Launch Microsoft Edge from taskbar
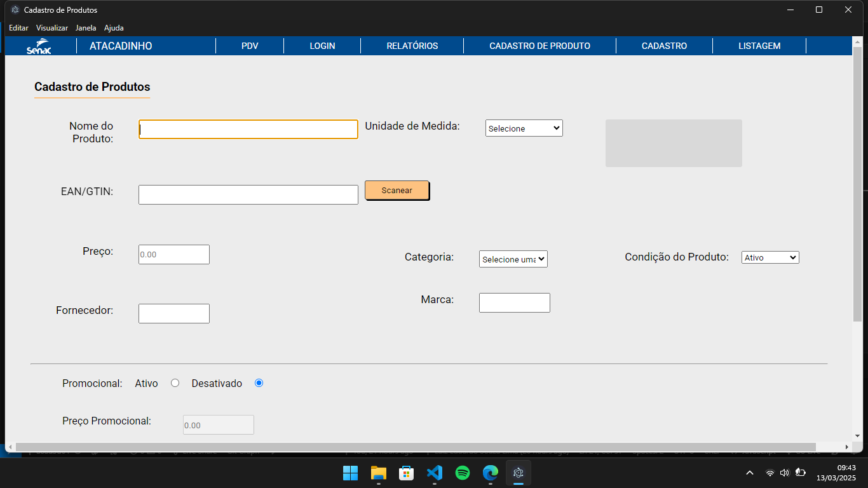This screenshot has width=868, height=488. [x=490, y=473]
